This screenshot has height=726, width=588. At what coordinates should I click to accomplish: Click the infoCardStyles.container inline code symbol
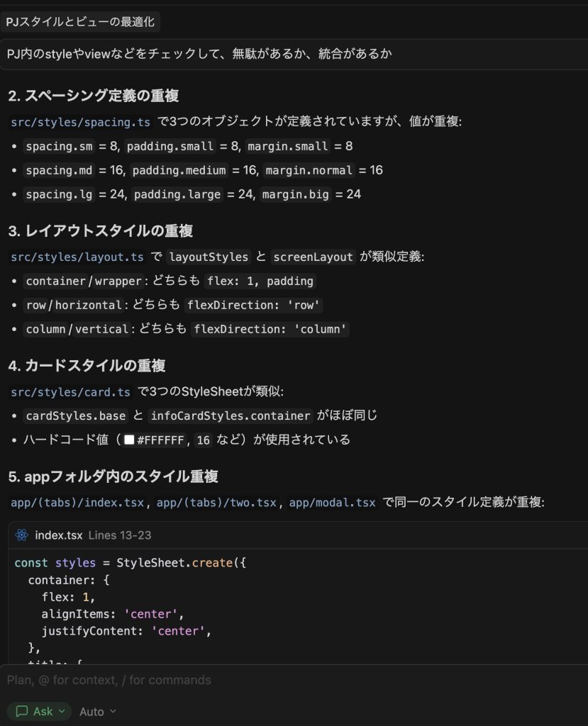231,415
